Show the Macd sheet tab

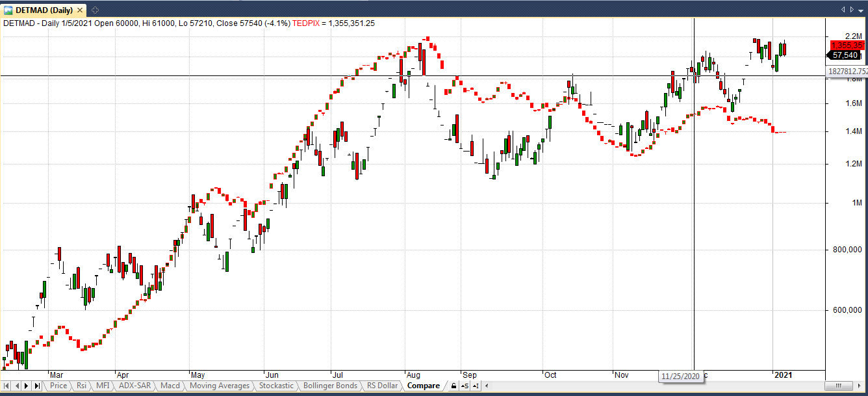(170, 386)
